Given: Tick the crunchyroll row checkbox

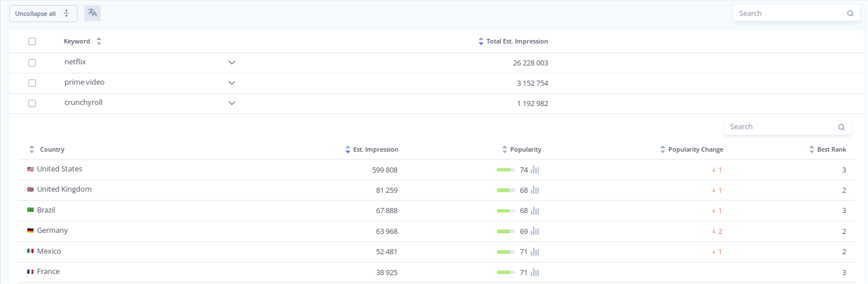Looking at the screenshot, I should point(32,104).
